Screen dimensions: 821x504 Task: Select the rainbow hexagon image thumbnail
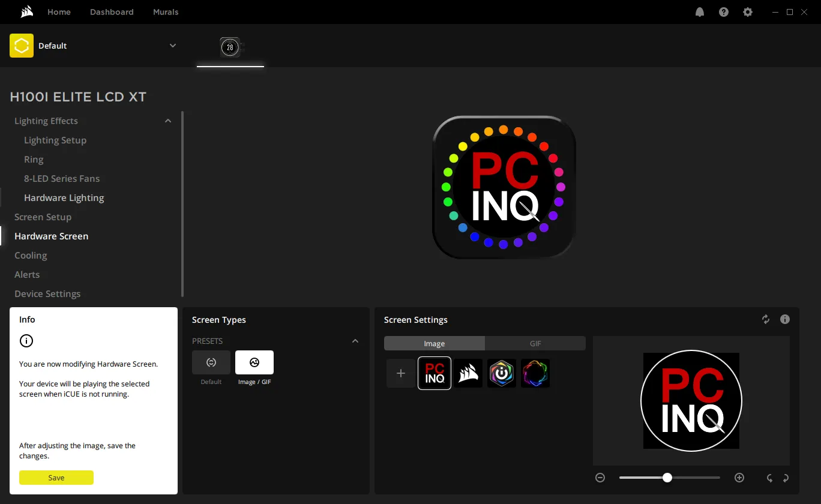coord(535,373)
